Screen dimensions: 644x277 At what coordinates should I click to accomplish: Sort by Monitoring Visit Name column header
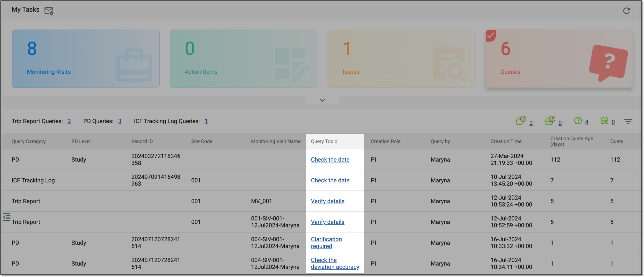[x=276, y=141]
